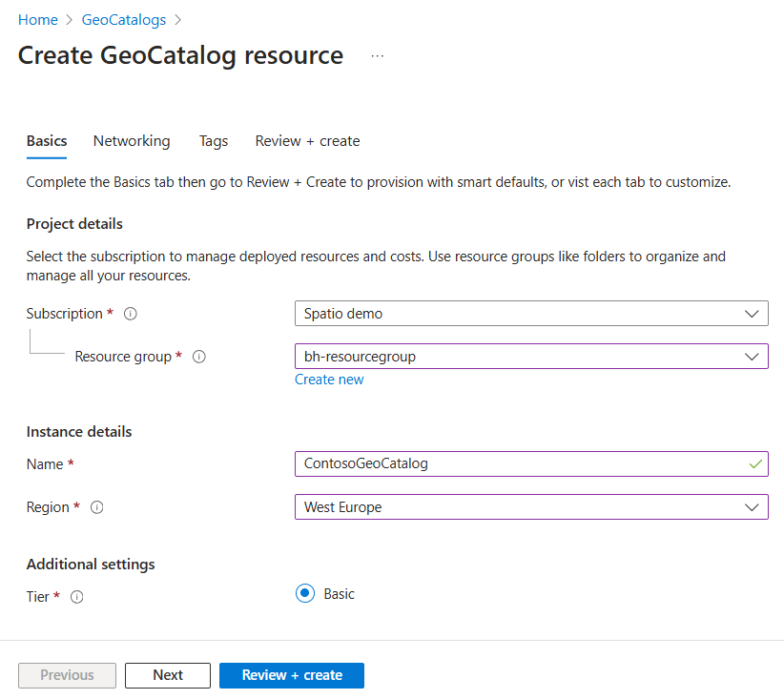
Task: Click the Tier info icon
Action: (77, 597)
